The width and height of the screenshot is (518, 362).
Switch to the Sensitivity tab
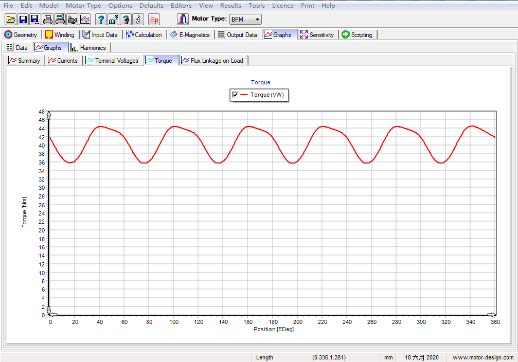(317, 35)
